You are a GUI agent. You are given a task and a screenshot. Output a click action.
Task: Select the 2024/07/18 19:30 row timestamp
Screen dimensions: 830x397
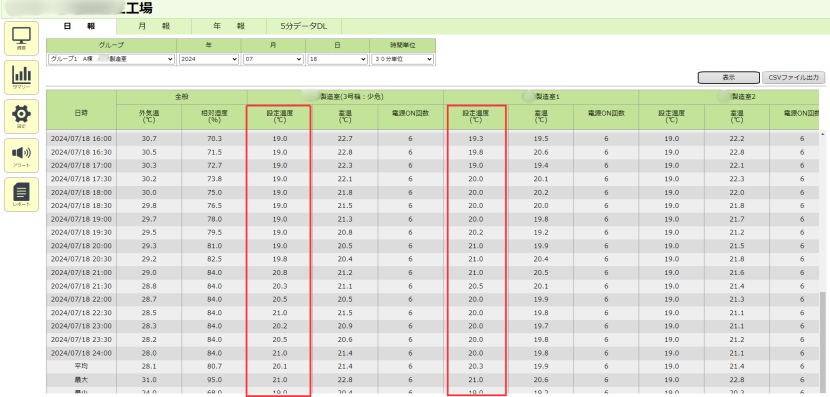[x=81, y=232]
